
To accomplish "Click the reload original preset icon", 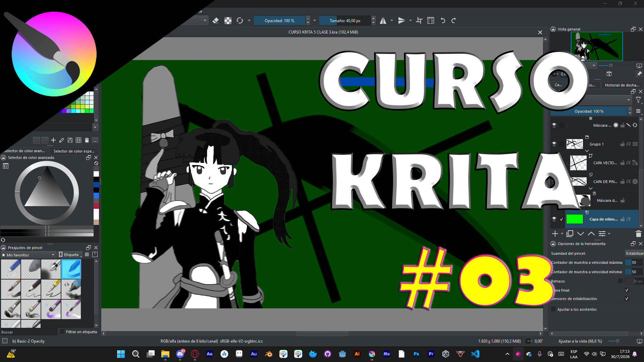I will click(x=240, y=21).
